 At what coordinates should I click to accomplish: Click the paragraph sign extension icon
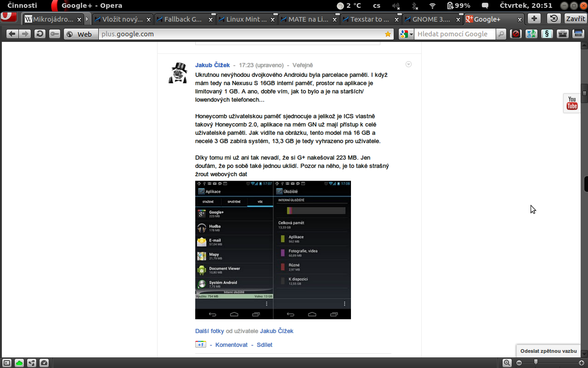547,34
